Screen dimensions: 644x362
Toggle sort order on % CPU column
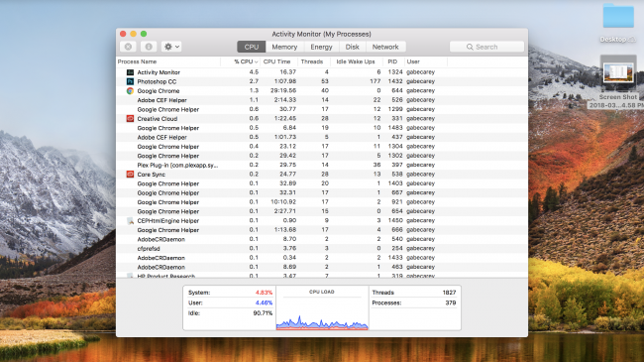(245, 61)
